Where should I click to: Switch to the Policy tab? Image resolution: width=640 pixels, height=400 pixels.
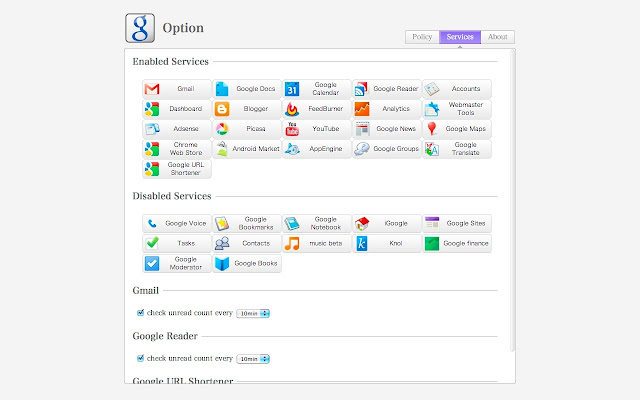(x=422, y=37)
